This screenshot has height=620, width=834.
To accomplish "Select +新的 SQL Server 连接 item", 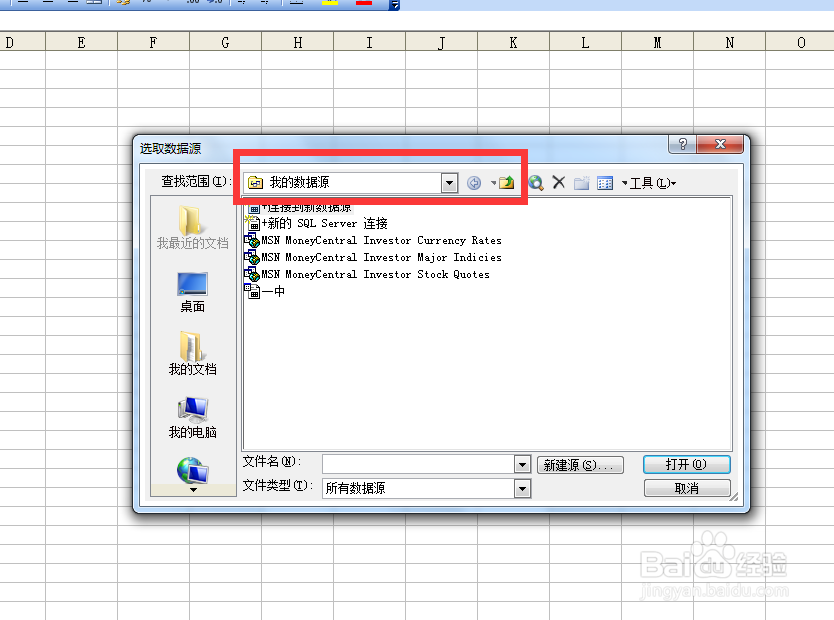I will pyautogui.click(x=324, y=223).
